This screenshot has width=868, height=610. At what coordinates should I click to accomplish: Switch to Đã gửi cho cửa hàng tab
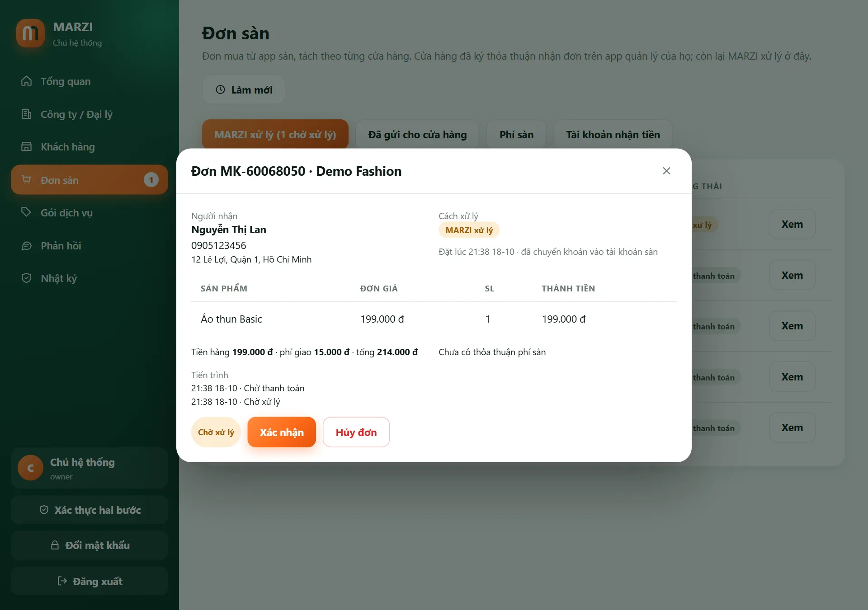(417, 135)
